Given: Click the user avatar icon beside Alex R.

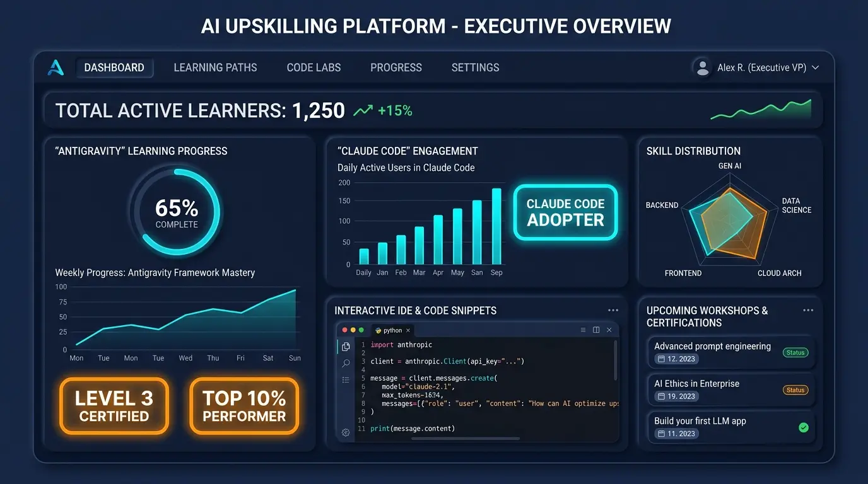Looking at the screenshot, I should [701, 67].
